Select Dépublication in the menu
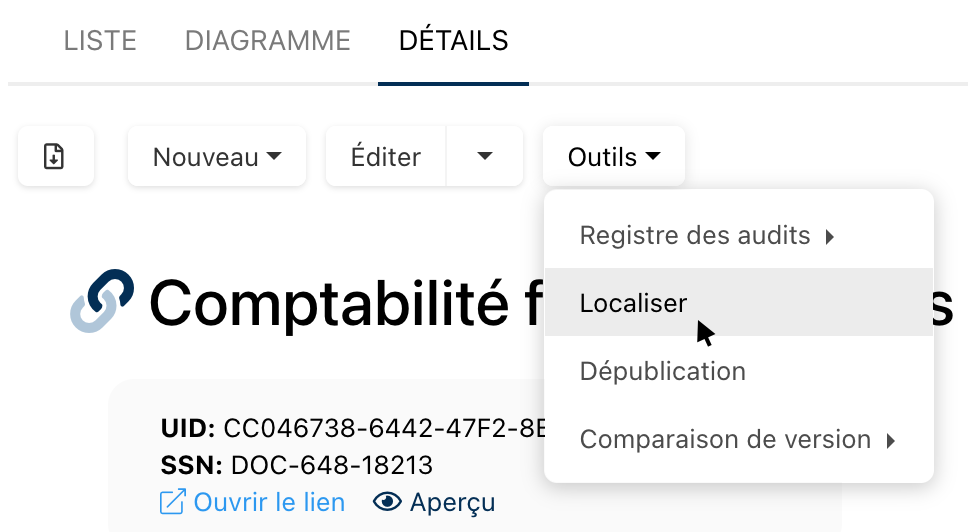This screenshot has height=532, width=968. click(x=663, y=371)
